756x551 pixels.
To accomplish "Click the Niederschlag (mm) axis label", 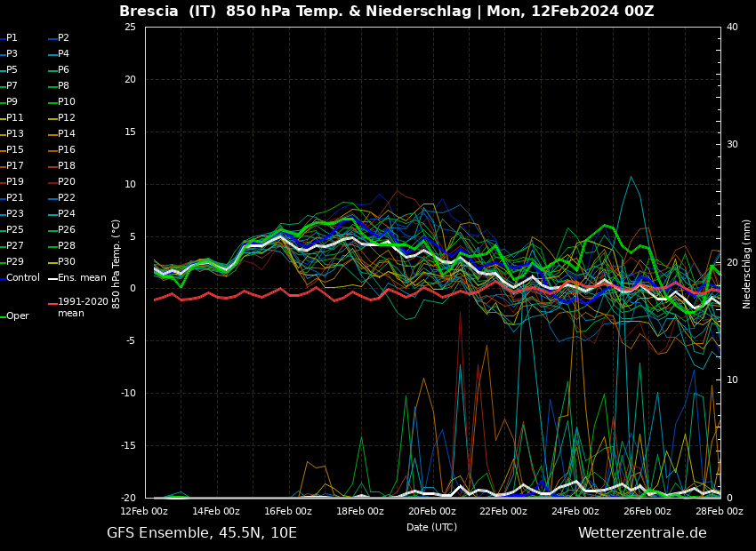I will pos(747,264).
